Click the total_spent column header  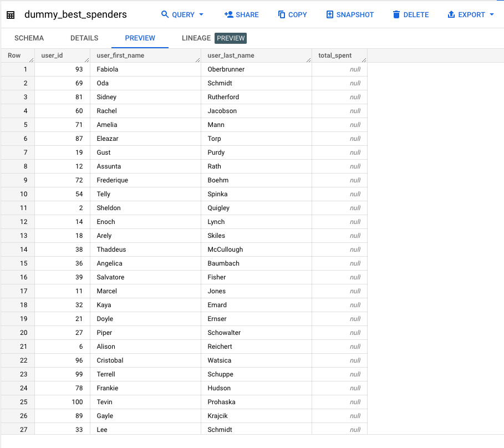(335, 55)
